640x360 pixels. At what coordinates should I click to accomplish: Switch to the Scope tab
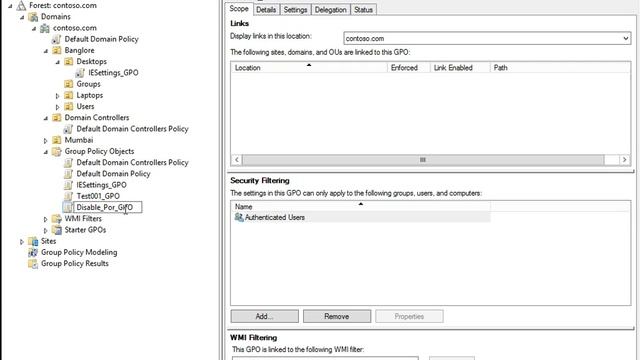pos(239,9)
